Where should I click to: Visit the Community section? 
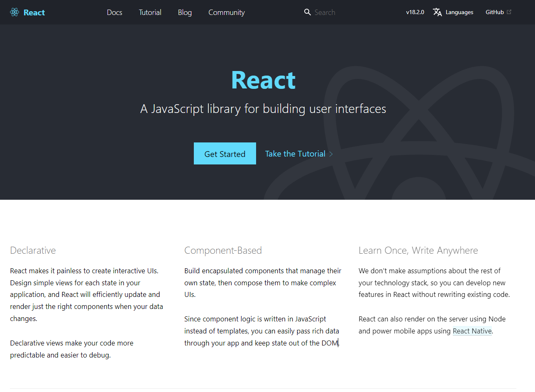(x=227, y=12)
